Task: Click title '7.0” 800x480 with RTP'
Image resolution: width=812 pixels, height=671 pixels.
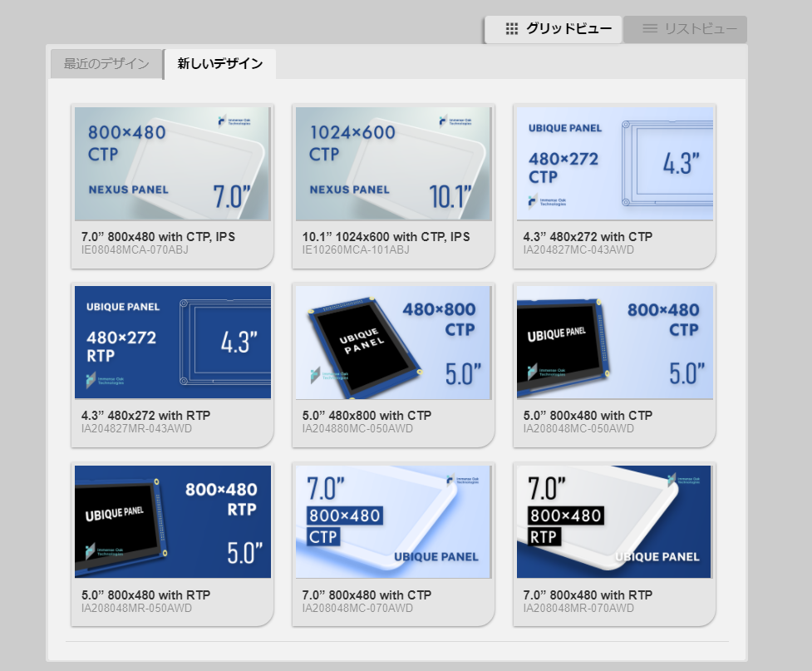Action: tap(588, 595)
